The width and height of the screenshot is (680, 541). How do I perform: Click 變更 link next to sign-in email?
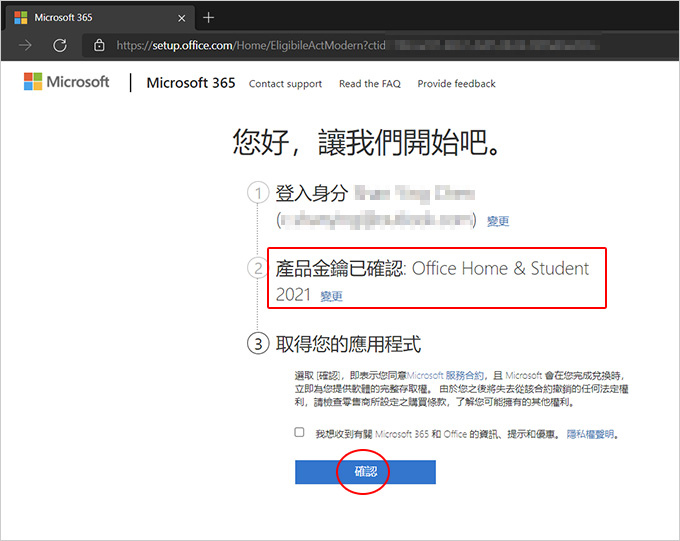[x=498, y=221]
